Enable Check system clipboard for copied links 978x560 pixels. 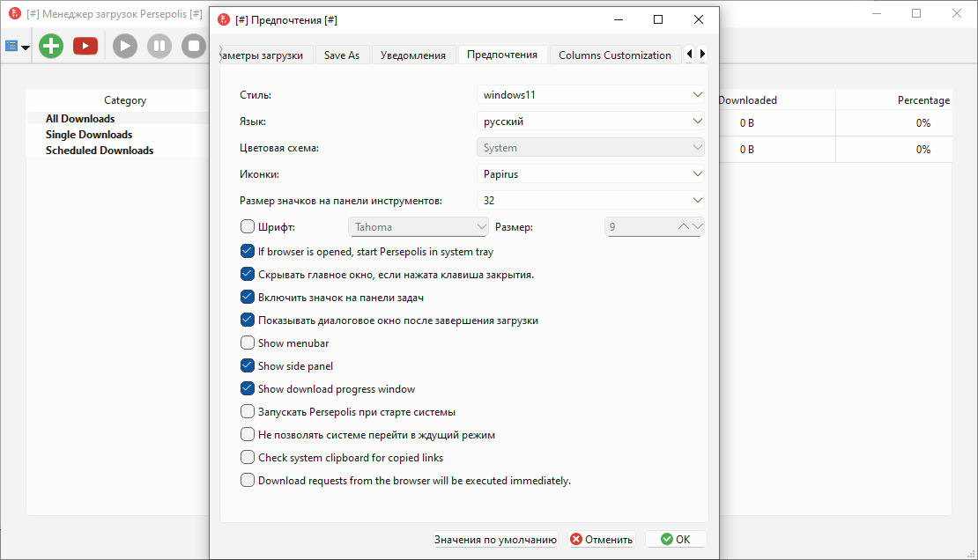point(248,457)
